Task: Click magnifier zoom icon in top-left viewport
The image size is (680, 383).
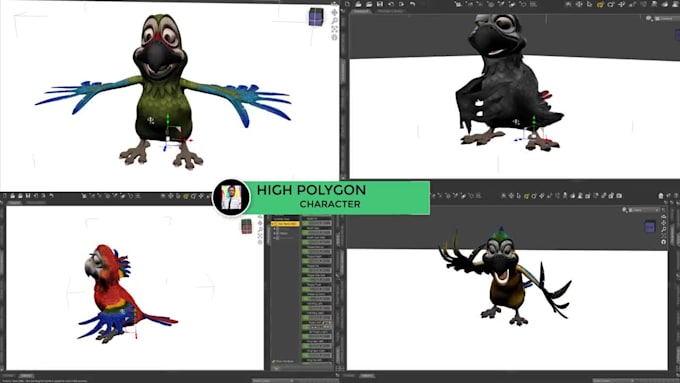Action: pos(334,21)
